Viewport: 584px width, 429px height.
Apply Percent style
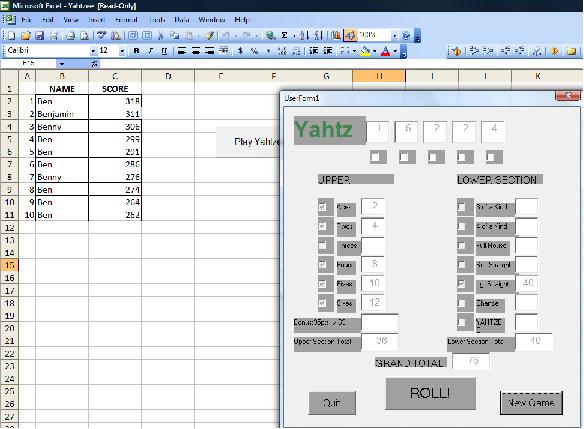(x=254, y=51)
